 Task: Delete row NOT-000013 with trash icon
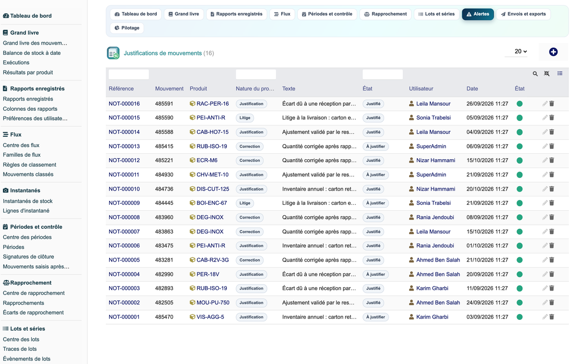click(552, 146)
